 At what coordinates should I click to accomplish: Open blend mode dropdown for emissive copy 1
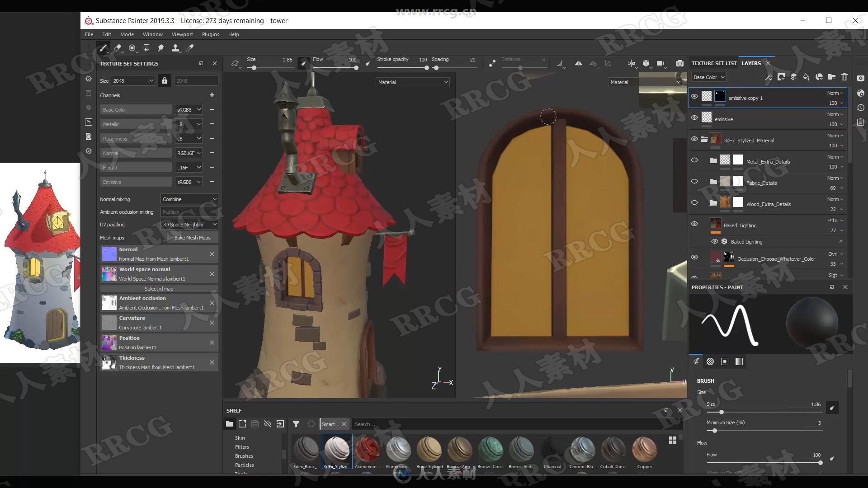pos(835,93)
